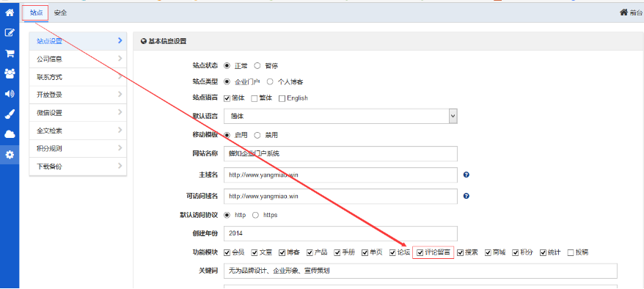Image resolution: width=644 pixels, height=289 pixels.
Task: Set 站点状态 to 正常
Action: tap(227, 66)
